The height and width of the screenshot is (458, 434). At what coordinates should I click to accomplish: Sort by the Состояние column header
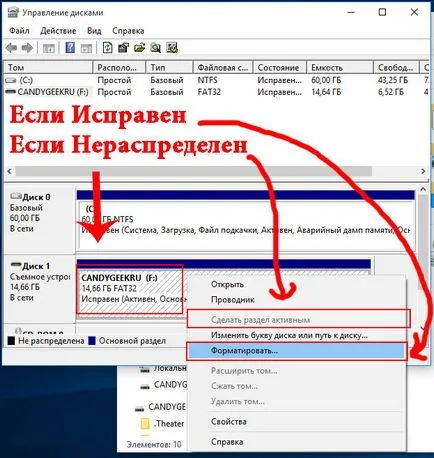tap(280, 67)
